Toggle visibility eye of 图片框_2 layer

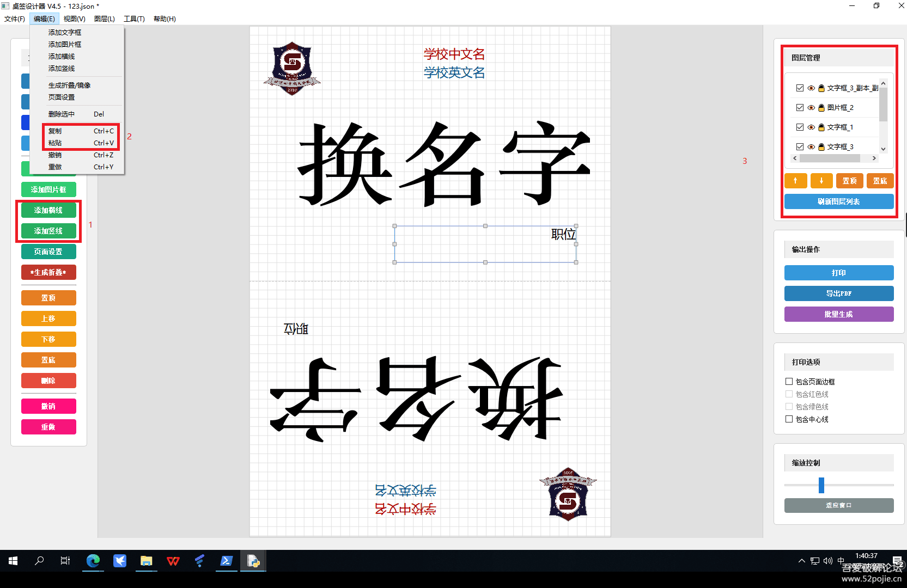811,107
